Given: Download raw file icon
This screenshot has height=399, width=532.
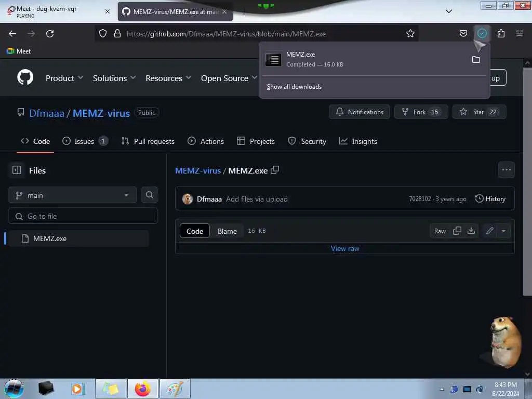Looking at the screenshot, I should point(471,231).
